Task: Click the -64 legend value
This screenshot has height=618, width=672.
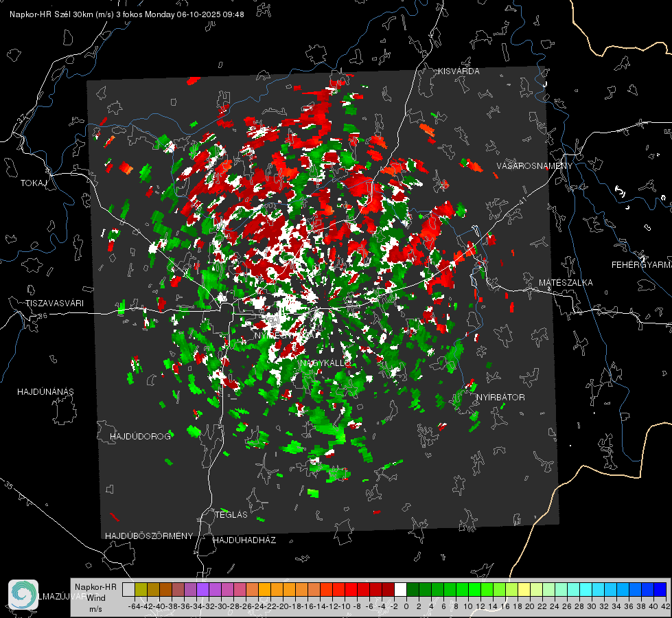Action: click(x=134, y=606)
